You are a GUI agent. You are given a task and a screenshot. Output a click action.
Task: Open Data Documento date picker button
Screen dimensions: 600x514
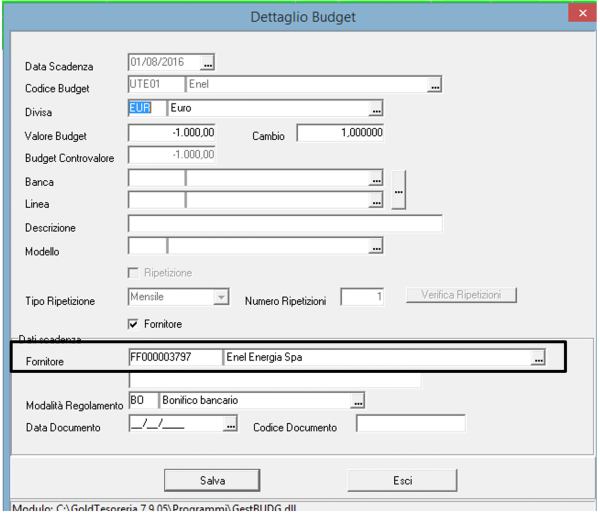[230, 426]
